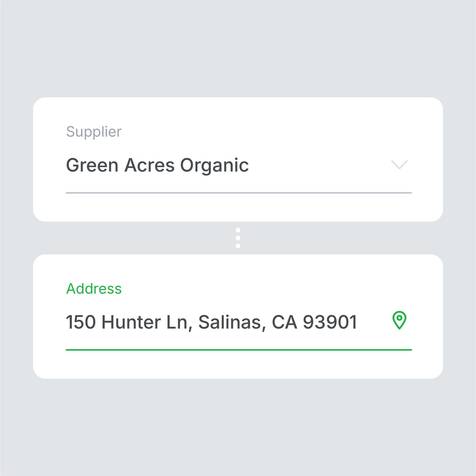Click the street number 150

[x=81, y=322]
